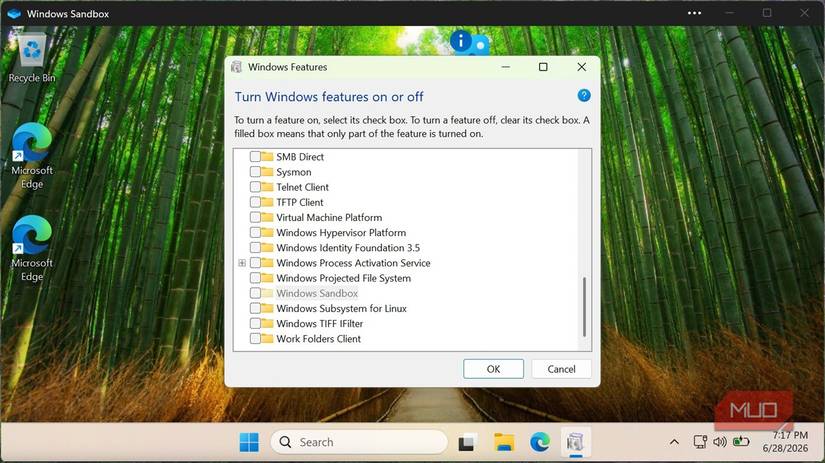This screenshot has width=825, height=463.
Task: Enable the TFTP Client checkbox
Action: (x=255, y=202)
